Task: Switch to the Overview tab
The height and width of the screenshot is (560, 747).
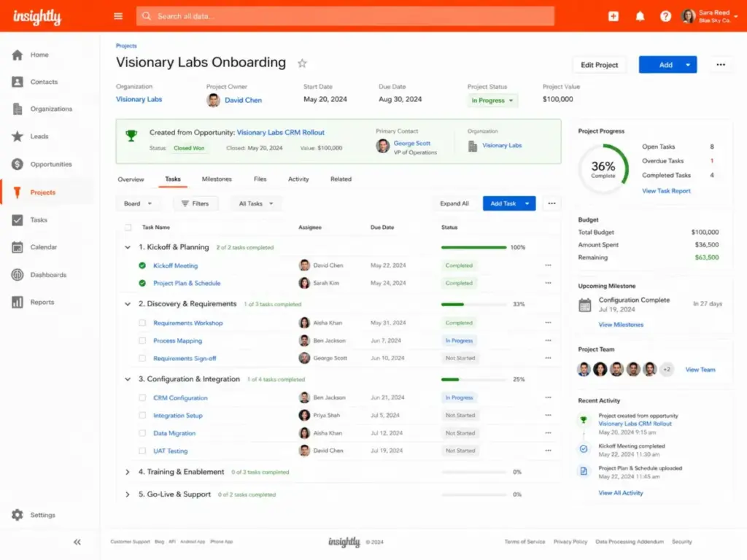Action: click(x=131, y=179)
